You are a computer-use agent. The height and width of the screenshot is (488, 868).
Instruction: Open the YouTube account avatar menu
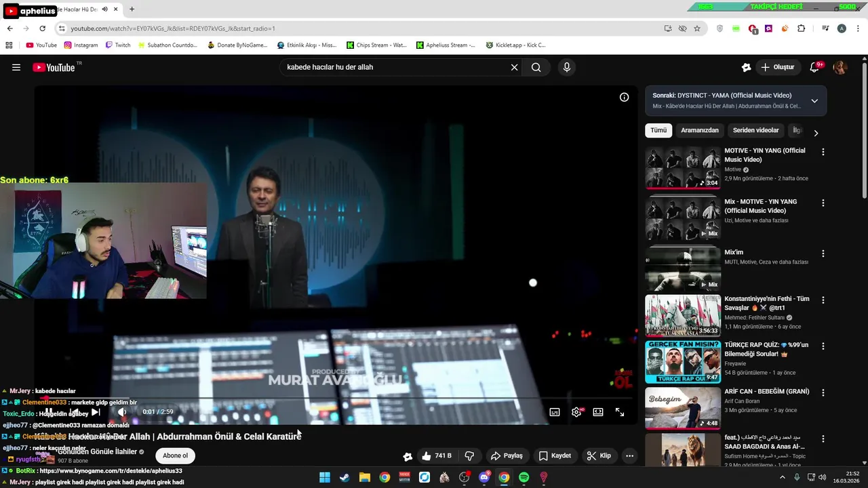coord(840,67)
